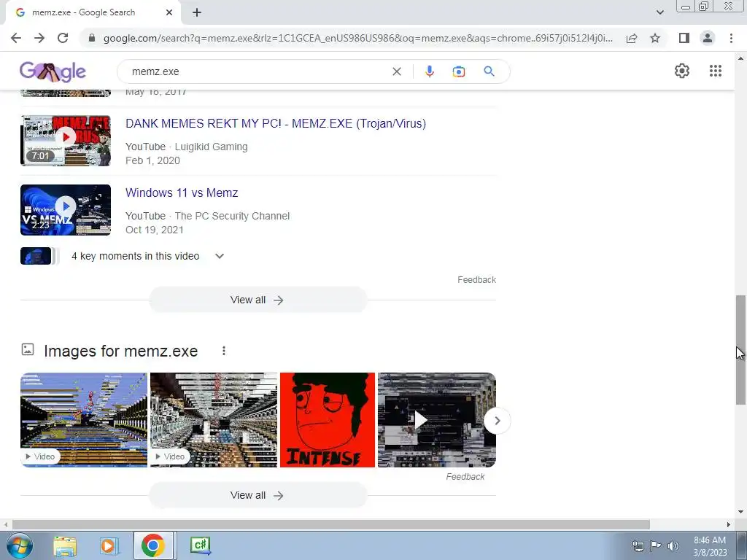Open Google quick settings gear
747x560 pixels.
point(682,71)
